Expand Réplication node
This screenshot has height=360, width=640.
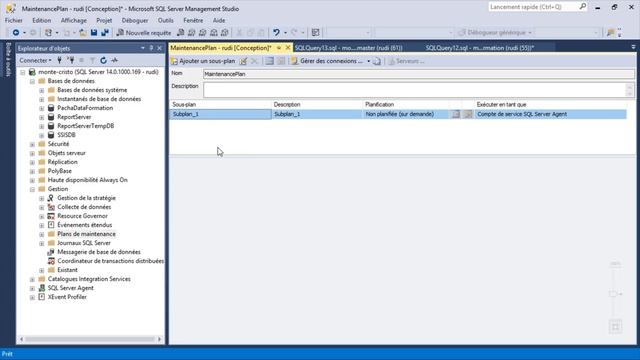[x=32, y=162]
